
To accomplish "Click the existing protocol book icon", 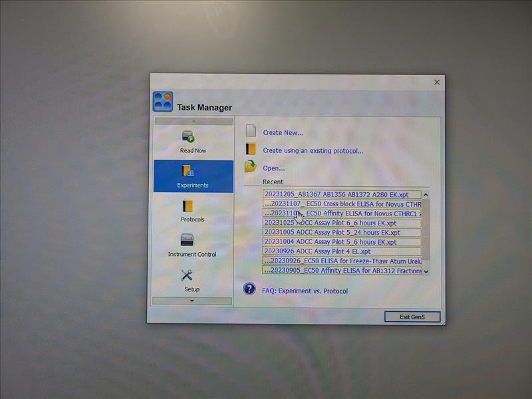I will [251, 150].
